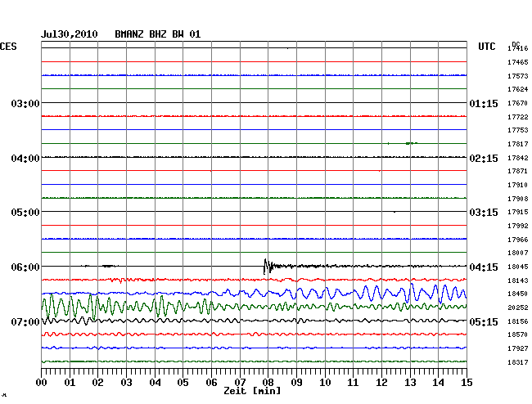The height and width of the screenshot is (404, 532).
Task: Click the "06" minute tick label
Action: pos(211,383)
